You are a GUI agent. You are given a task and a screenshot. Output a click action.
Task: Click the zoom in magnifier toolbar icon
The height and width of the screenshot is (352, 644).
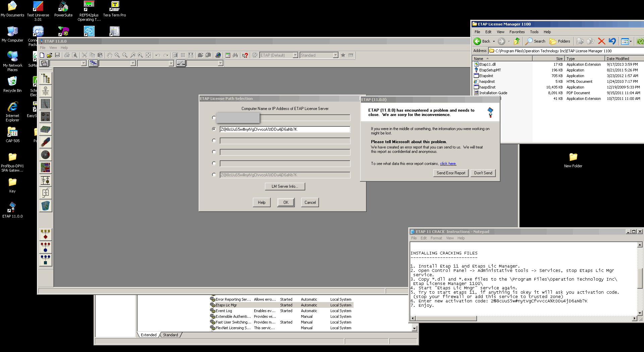click(117, 55)
